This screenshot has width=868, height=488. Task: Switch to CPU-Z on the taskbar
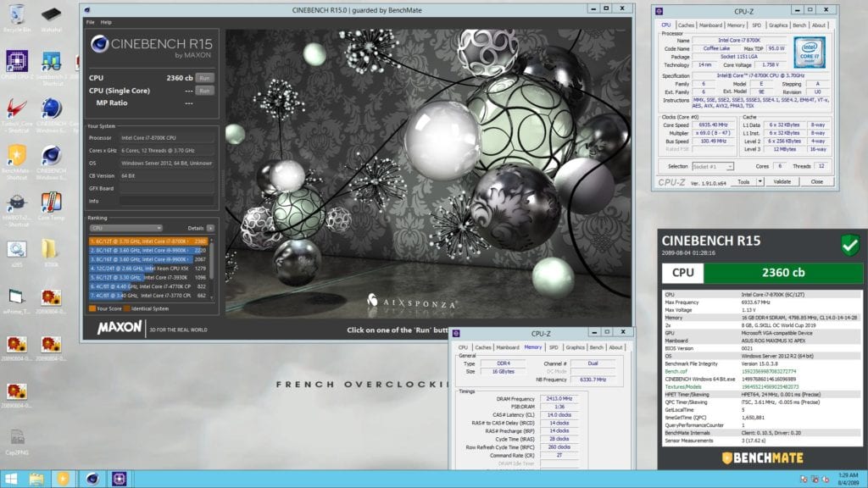[119, 480]
